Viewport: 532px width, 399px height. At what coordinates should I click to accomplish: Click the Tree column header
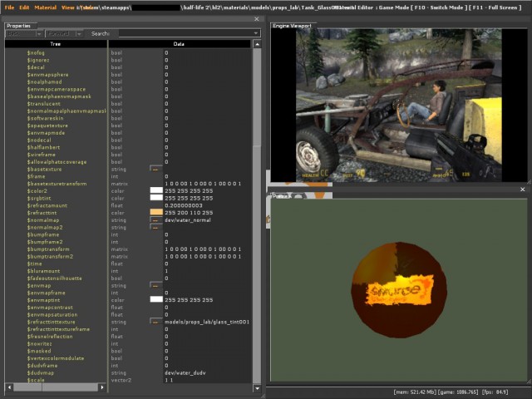pos(56,44)
